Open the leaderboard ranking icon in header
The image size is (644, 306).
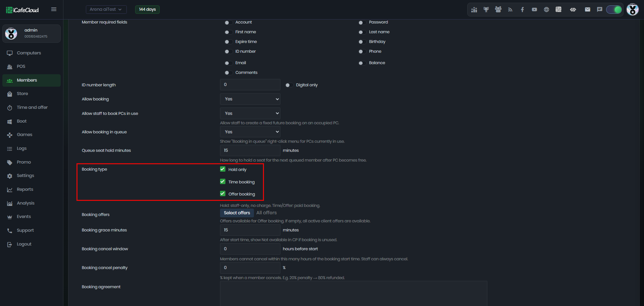coord(474,10)
